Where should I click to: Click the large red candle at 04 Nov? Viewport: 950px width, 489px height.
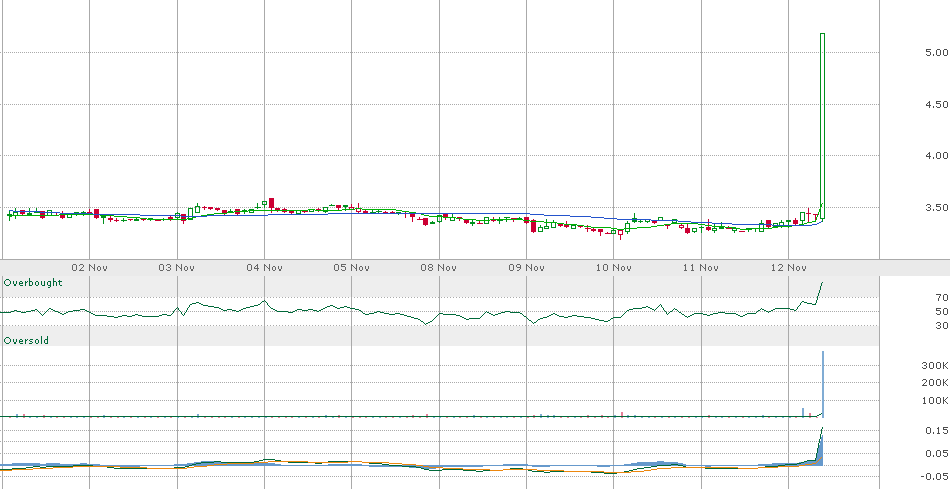pos(271,203)
